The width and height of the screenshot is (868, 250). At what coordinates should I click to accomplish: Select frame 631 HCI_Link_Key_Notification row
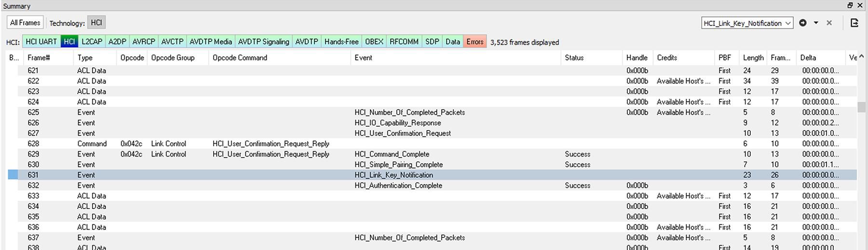pyautogui.click(x=433, y=175)
